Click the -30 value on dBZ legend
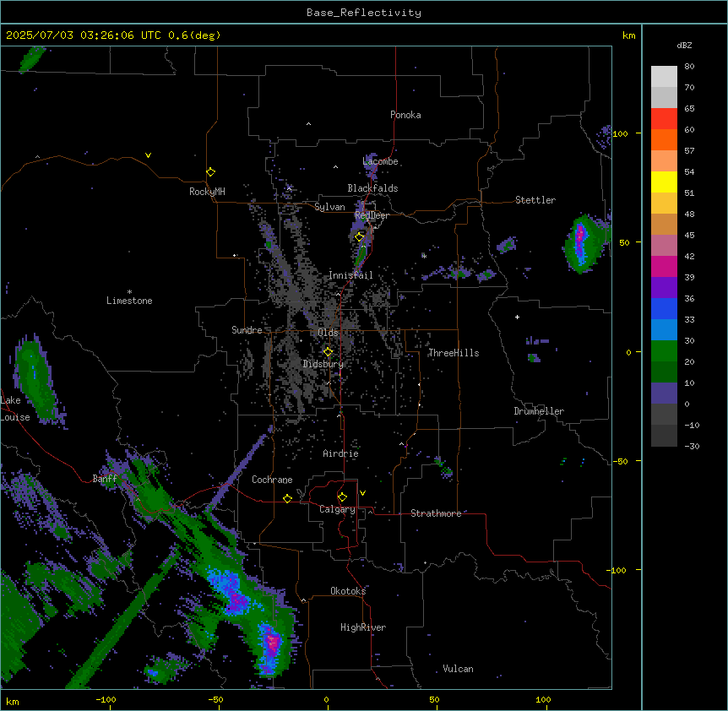The height and width of the screenshot is (711, 728). click(692, 446)
